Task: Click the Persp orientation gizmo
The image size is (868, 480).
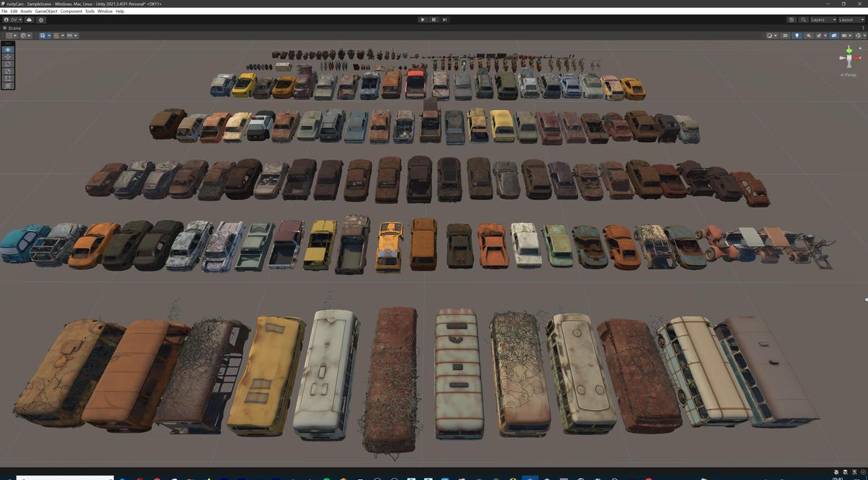Action: (848, 75)
